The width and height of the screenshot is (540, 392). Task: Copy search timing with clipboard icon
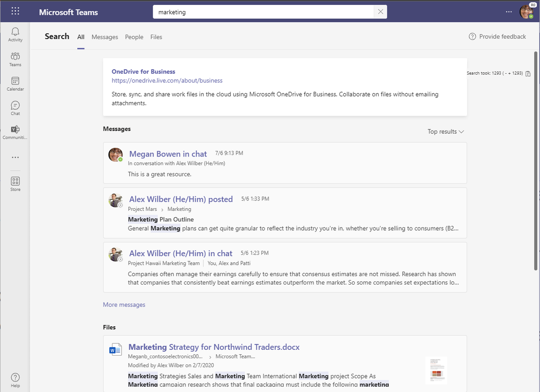point(528,73)
